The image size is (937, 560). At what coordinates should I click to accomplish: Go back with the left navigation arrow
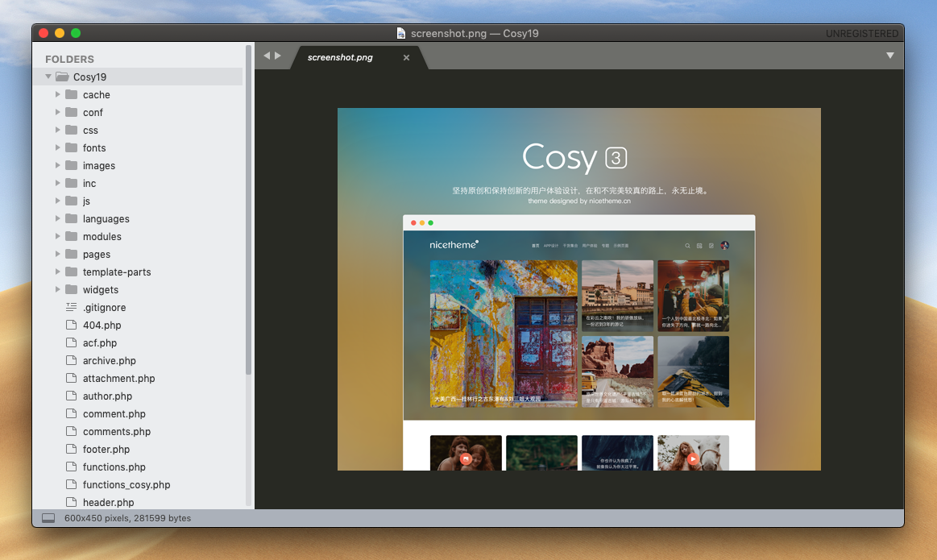(x=267, y=56)
